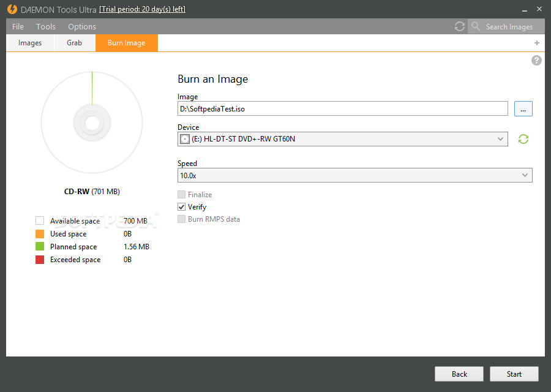Viewport: 551px width, 392px height.
Task: Switch to the Images tab
Action: point(30,43)
